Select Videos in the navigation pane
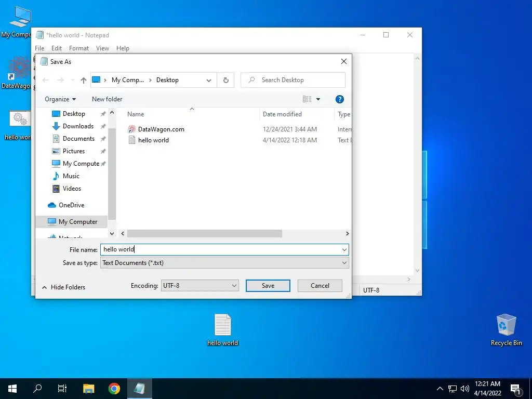This screenshot has height=399, width=532. click(x=72, y=189)
